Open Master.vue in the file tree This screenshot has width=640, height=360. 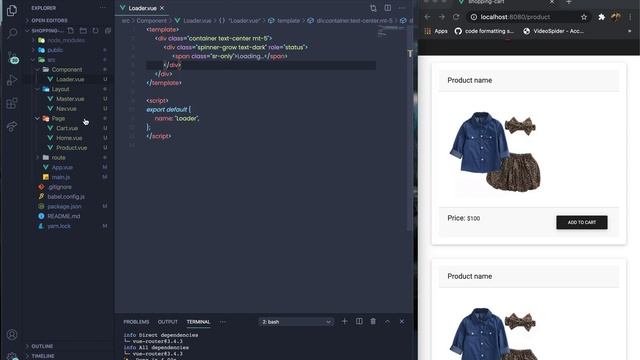point(70,99)
